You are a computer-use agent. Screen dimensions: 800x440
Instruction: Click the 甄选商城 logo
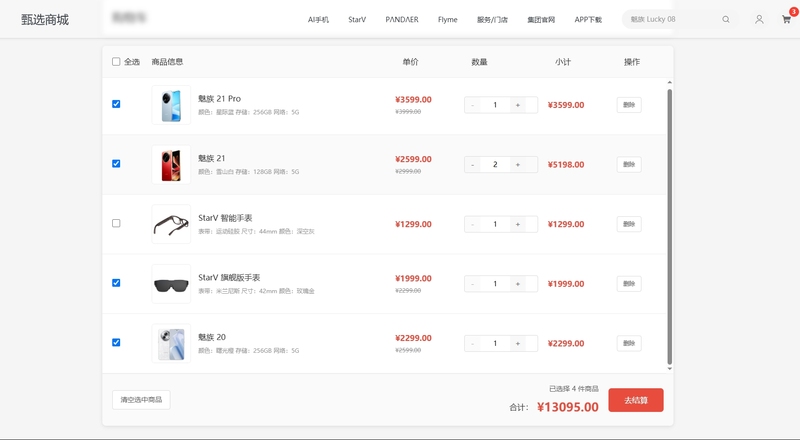pos(45,19)
